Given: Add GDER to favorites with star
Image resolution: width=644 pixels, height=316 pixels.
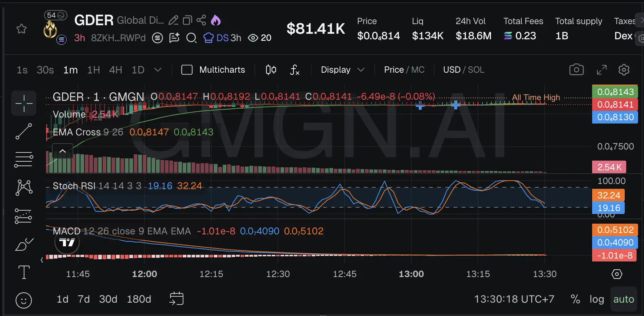Looking at the screenshot, I should 21,29.
